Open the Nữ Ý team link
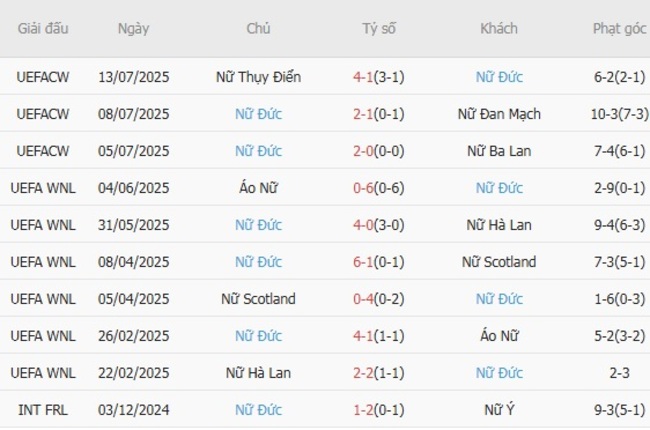This screenshot has height=430, width=650. coord(499,409)
